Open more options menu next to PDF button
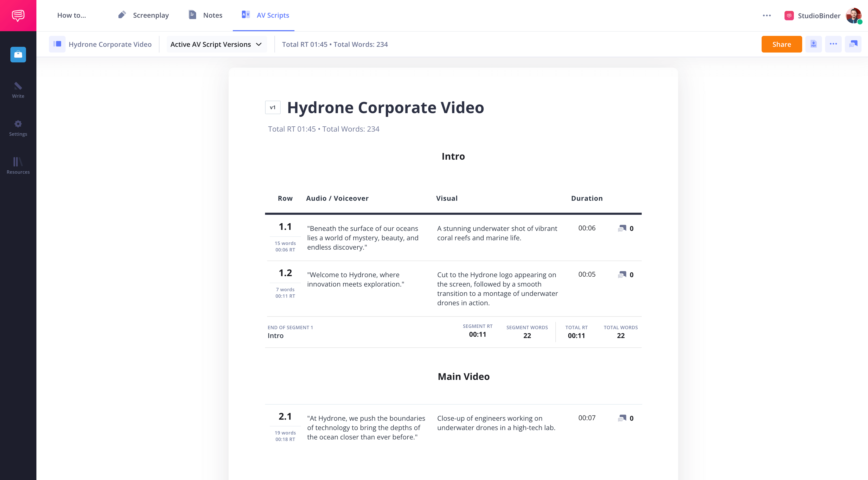 click(x=833, y=44)
